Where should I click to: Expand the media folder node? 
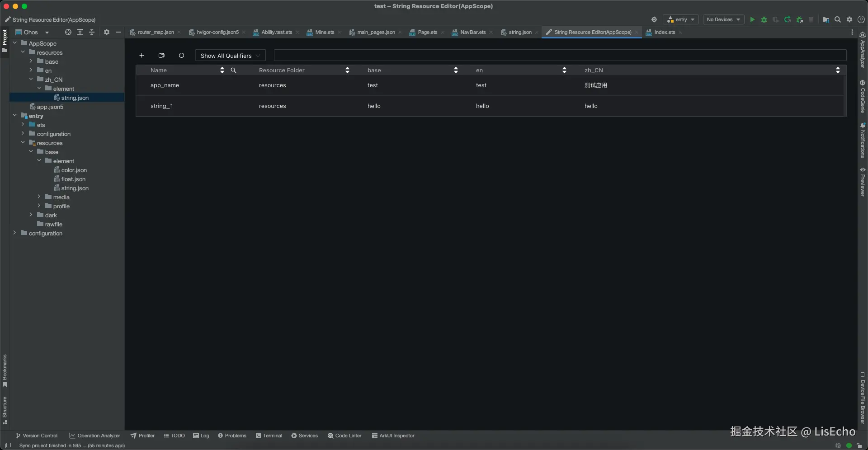click(x=39, y=197)
